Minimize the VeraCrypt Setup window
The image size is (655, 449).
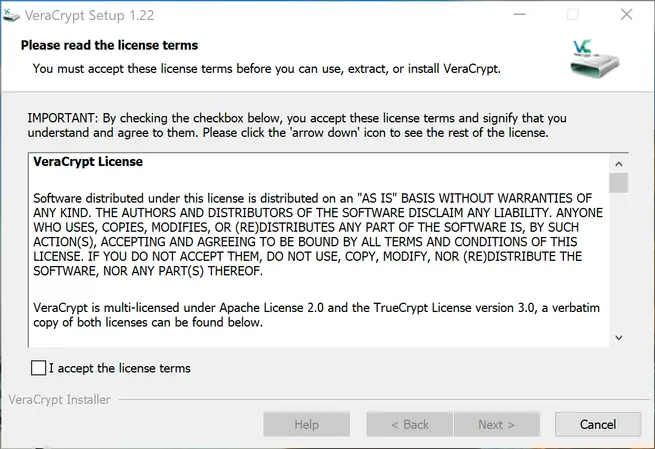[520, 15]
